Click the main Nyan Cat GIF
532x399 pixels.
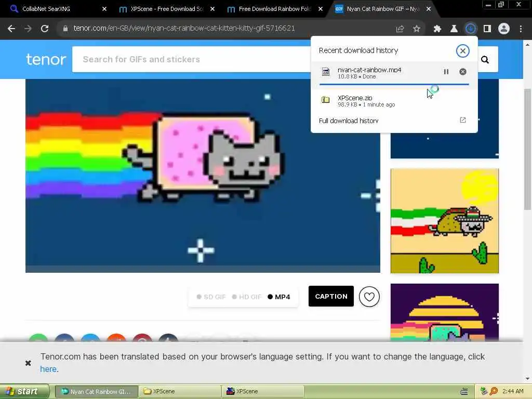click(203, 176)
